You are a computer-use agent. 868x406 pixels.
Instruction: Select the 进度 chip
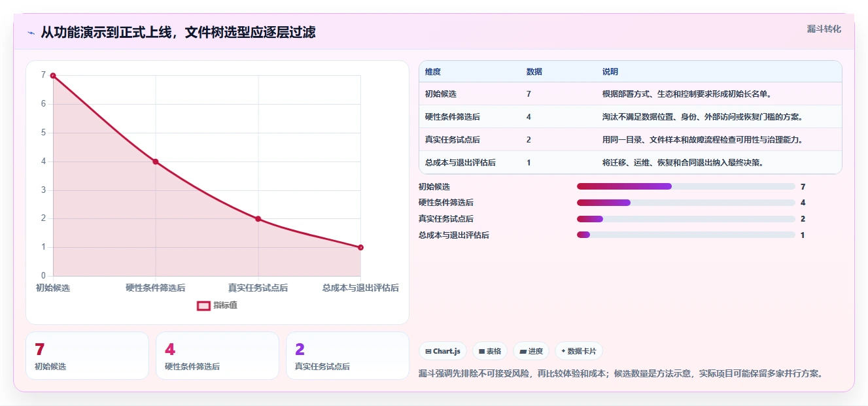[531, 351]
